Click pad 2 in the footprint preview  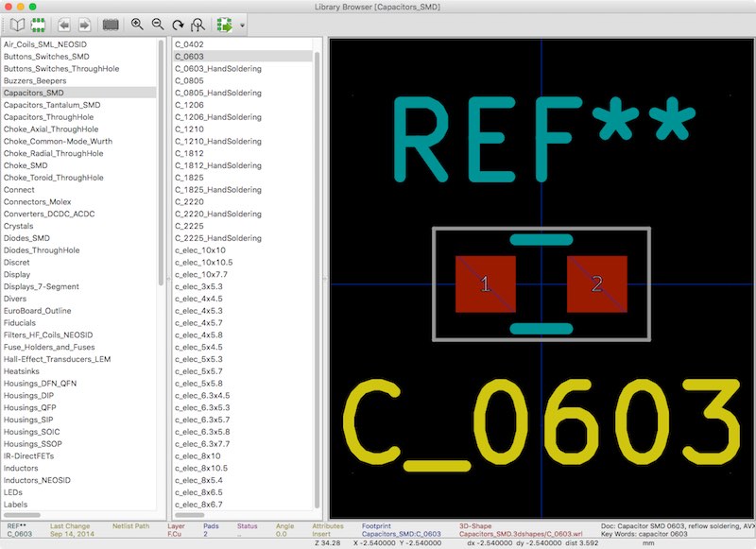[x=597, y=283]
